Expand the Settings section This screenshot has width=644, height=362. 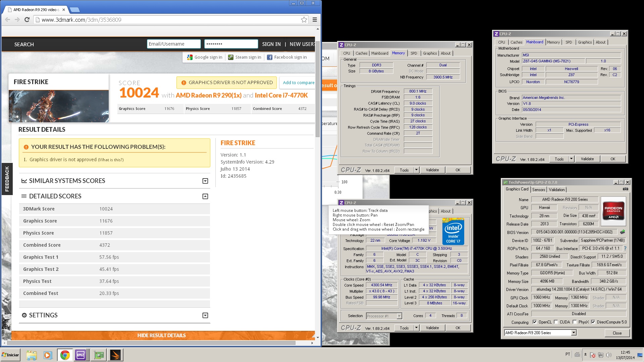point(205,315)
